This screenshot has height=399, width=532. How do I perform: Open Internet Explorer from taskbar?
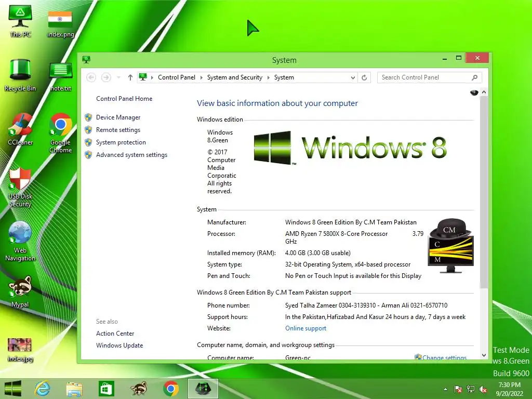point(43,389)
